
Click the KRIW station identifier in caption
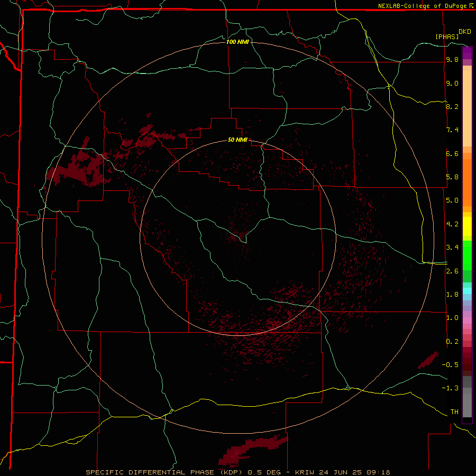pos(305,472)
